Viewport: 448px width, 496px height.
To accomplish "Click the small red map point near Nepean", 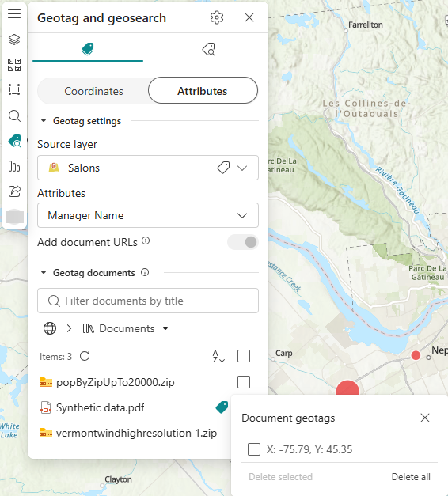I will coord(416,355).
